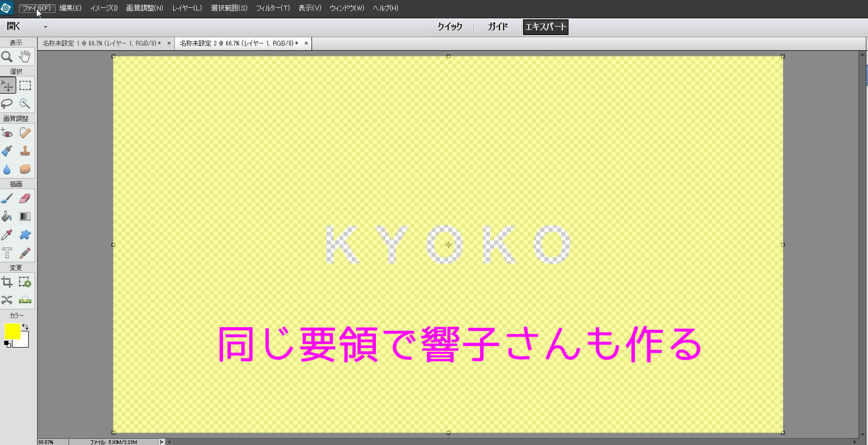Image resolution: width=868 pixels, height=445 pixels.
Task: Choose the Lasso tool
Action: pyautogui.click(x=7, y=104)
